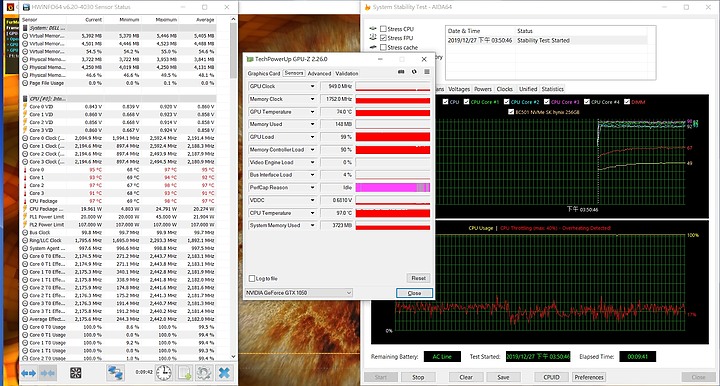Open the Statistics tab in AIDA64

[552, 89]
